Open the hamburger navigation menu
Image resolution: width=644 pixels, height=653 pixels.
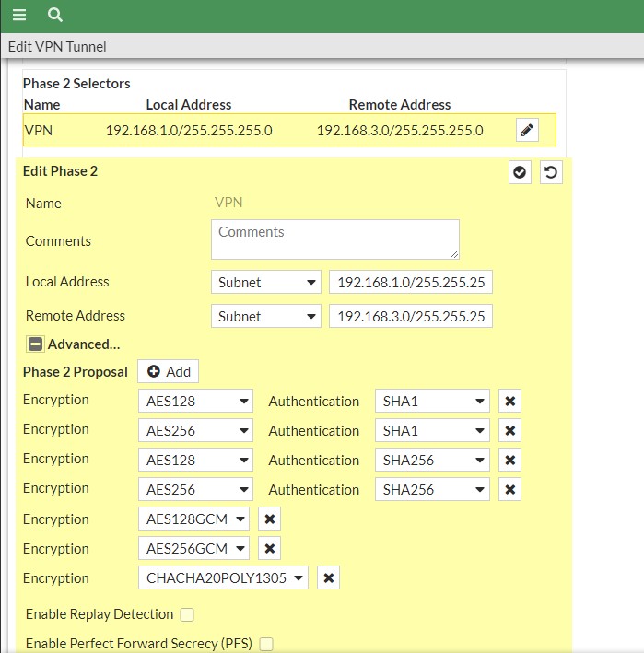click(19, 16)
